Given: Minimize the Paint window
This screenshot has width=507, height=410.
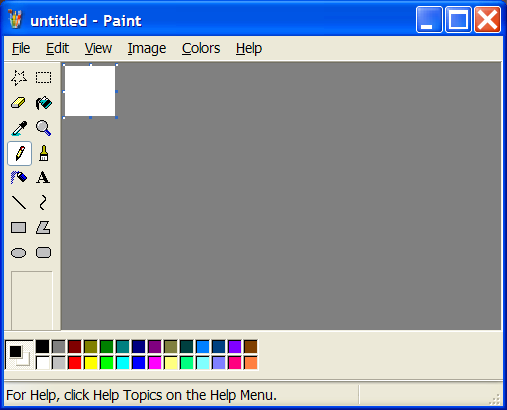Looking at the screenshot, I should point(429,20).
